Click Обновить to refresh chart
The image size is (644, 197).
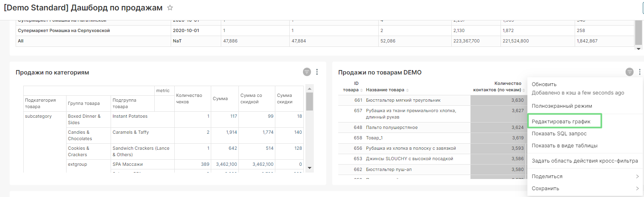pos(544,84)
